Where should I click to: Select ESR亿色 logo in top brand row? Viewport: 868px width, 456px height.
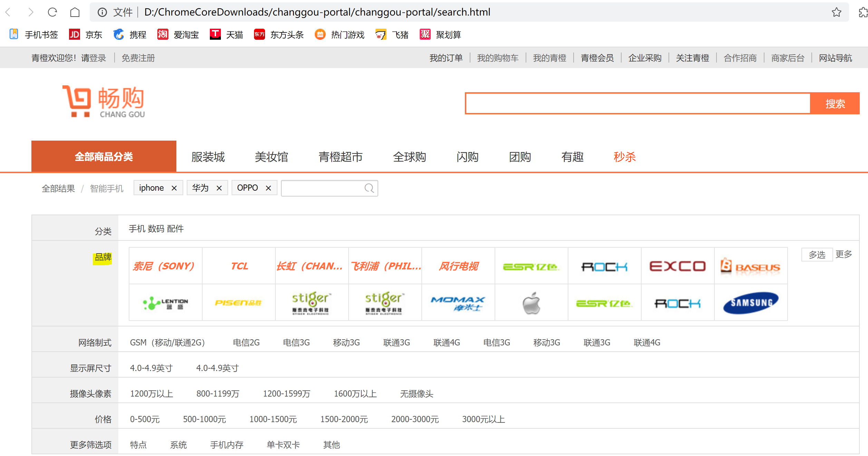(x=531, y=266)
